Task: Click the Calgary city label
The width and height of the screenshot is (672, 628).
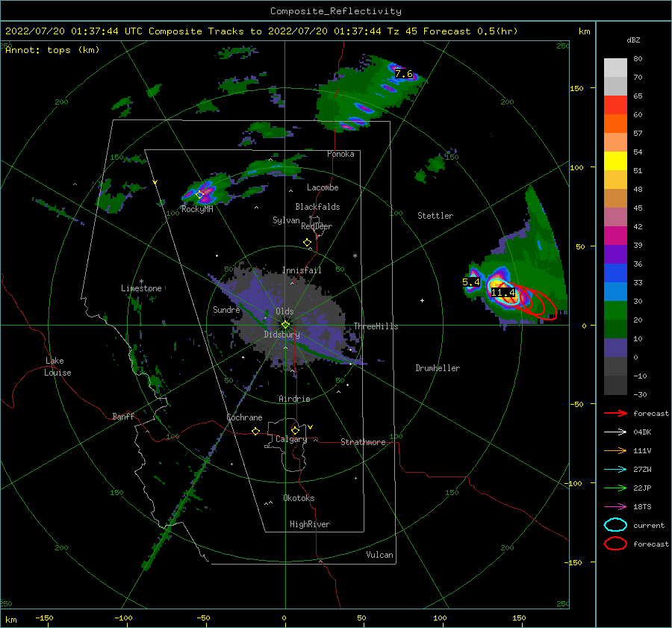Action: click(291, 439)
